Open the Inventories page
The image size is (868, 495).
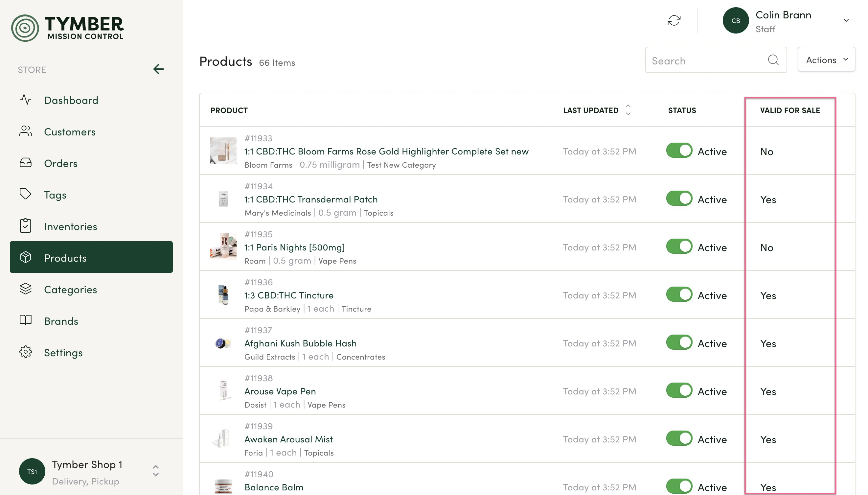(x=91, y=226)
